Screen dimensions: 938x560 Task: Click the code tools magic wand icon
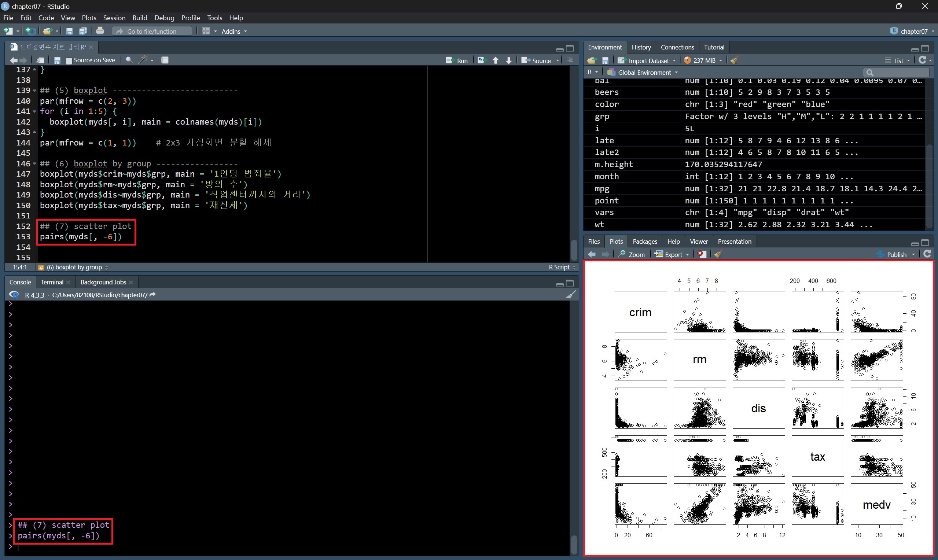pyautogui.click(x=143, y=60)
